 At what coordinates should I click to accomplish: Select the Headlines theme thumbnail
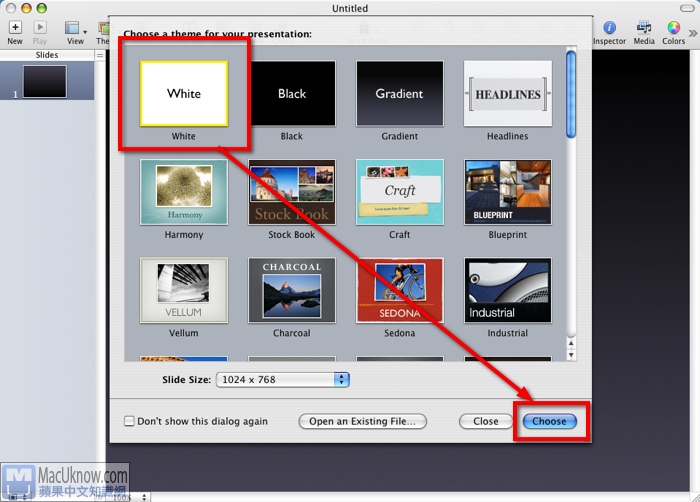click(508, 93)
